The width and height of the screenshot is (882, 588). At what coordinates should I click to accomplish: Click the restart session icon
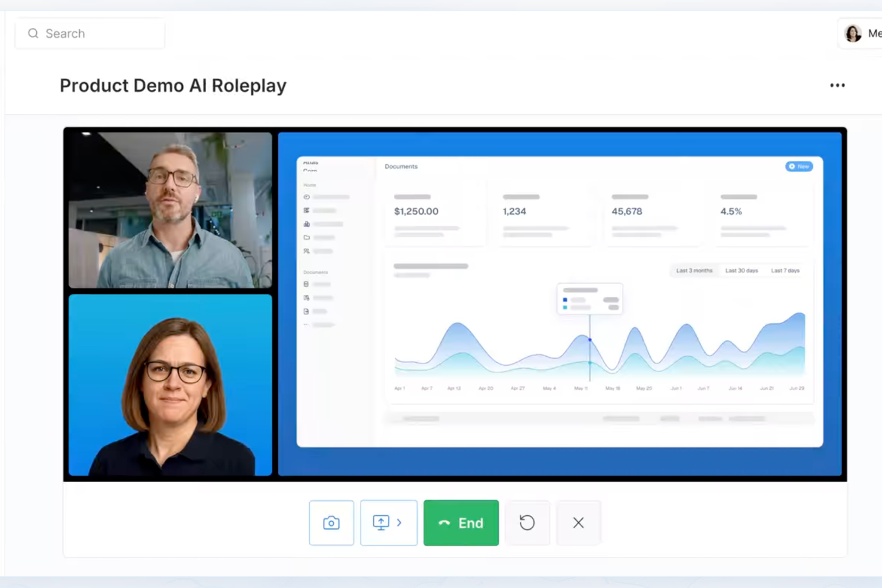coord(527,522)
